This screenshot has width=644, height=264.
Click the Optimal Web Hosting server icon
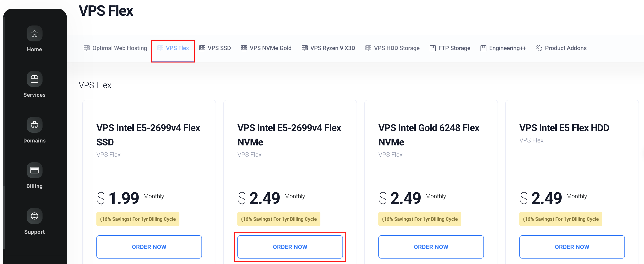tap(86, 48)
